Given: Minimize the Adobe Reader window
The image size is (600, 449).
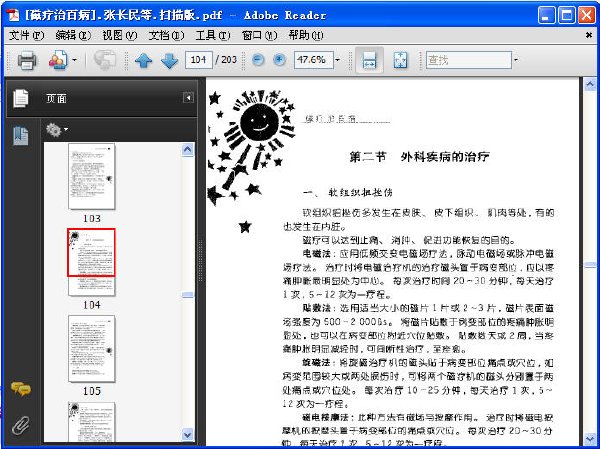Looking at the screenshot, I should click(x=546, y=15).
